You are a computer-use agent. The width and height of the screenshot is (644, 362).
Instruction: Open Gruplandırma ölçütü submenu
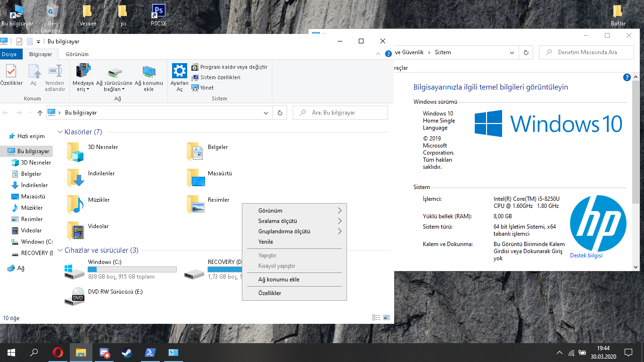pos(294,231)
